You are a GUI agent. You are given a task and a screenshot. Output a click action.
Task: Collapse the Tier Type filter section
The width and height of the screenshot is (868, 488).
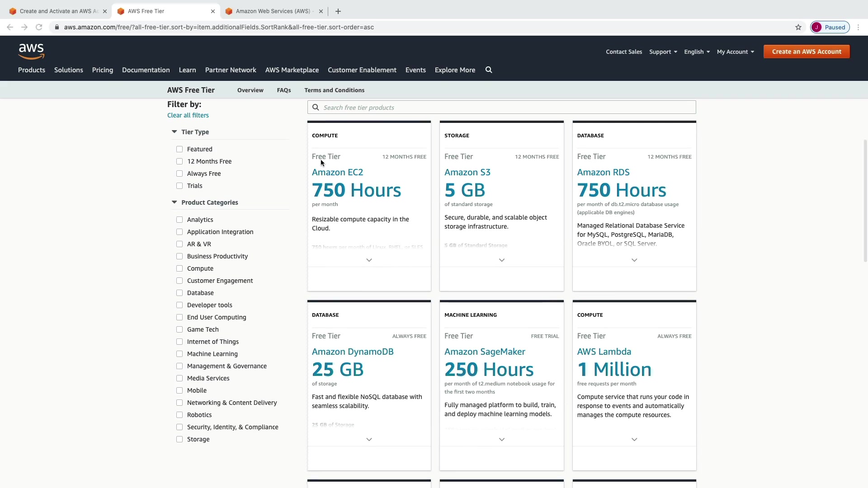point(174,132)
